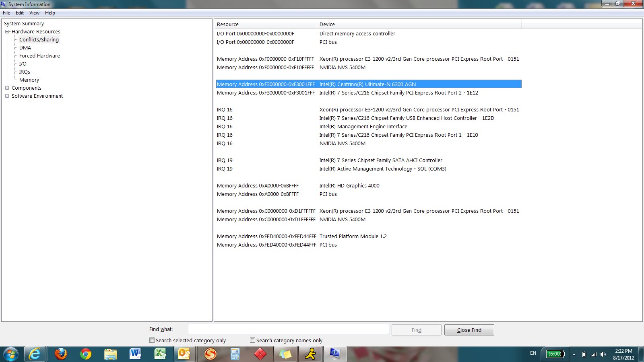Click the System Information title bar icon
The image size is (644, 362).
click(4, 4)
